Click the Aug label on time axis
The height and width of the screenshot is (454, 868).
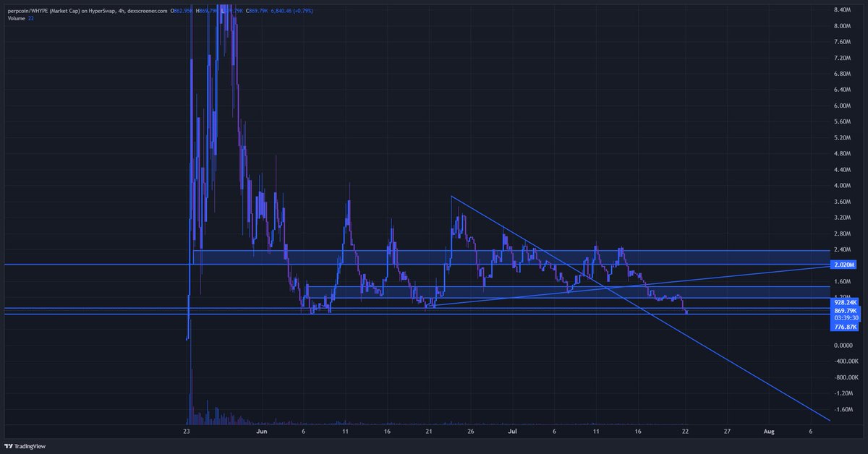[769, 431]
